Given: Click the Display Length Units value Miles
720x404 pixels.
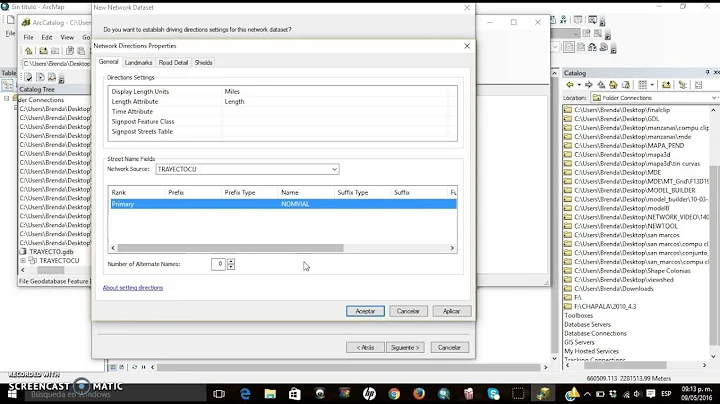Looking at the screenshot, I should [x=232, y=91].
